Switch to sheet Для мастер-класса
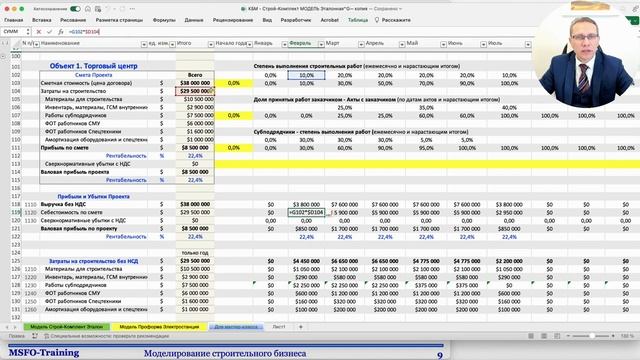The height and width of the screenshot is (360, 640). tap(236, 327)
